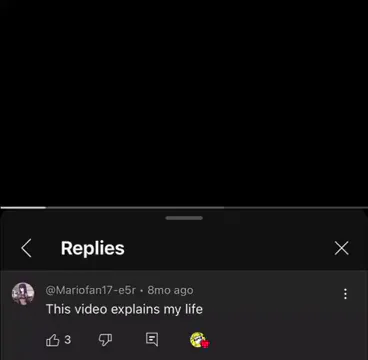This screenshot has height=360, width=368.
Task: Close the Replies panel with the X
Action: click(342, 248)
